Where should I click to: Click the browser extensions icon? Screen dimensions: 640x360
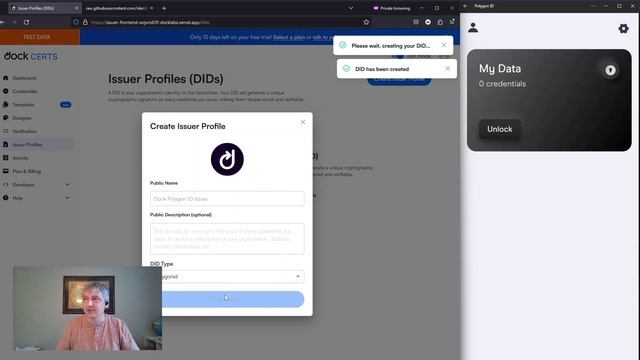tap(440, 22)
